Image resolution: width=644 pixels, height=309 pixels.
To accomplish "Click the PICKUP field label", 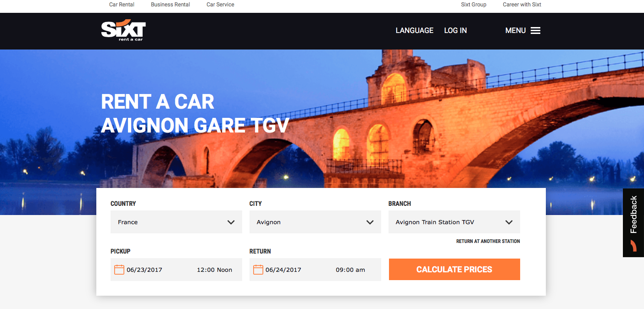I will [121, 251].
